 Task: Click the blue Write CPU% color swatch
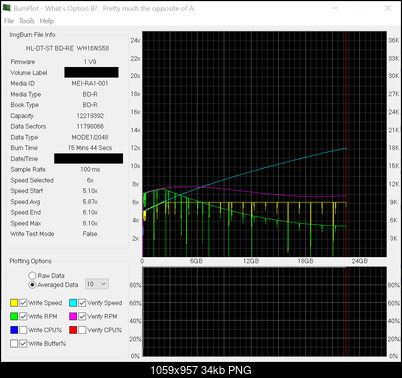point(14,330)
